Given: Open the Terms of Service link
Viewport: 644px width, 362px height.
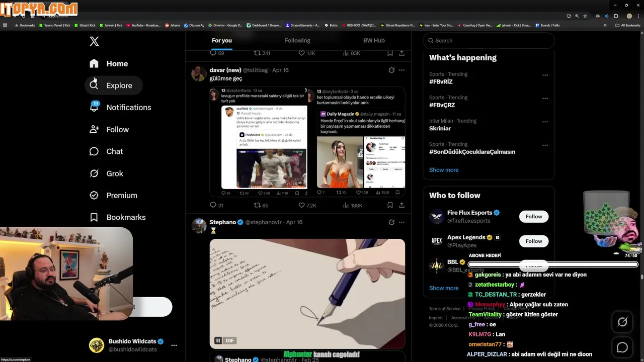Looking at the screenshot, I should [x=445, y=309].
